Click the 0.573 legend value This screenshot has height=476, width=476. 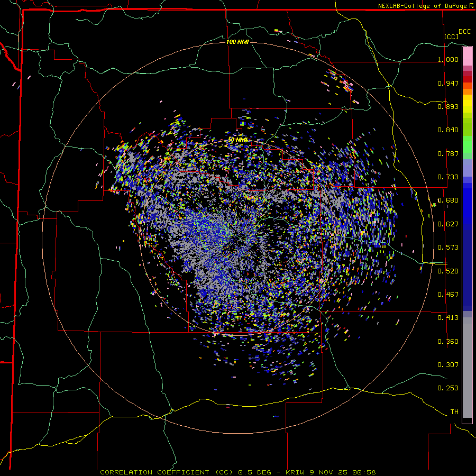(x=448, y=248)
